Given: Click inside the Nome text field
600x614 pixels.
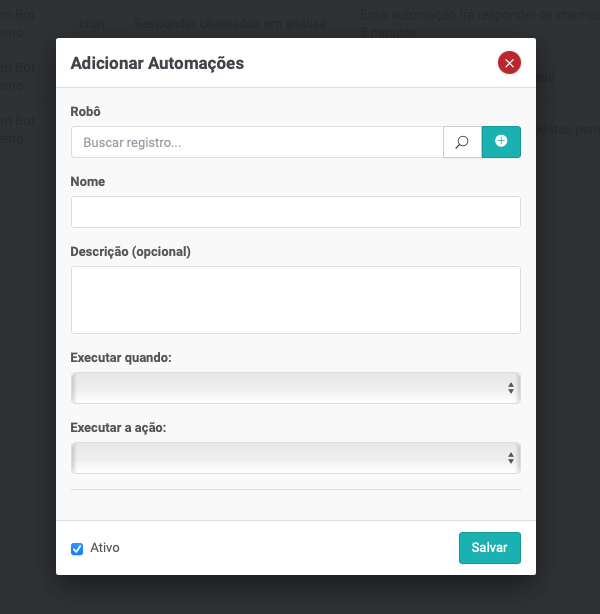Looking at the screenshot, I should tap(295, 212).
